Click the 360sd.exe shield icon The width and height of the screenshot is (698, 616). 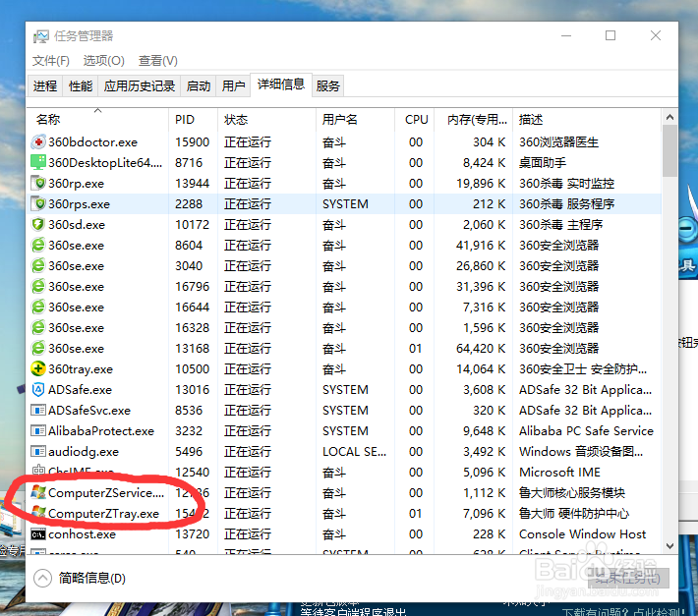[x=38, y=225]
